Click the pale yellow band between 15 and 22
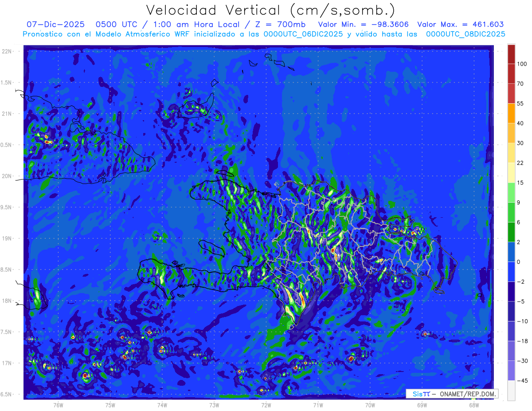 pos(511,173)
